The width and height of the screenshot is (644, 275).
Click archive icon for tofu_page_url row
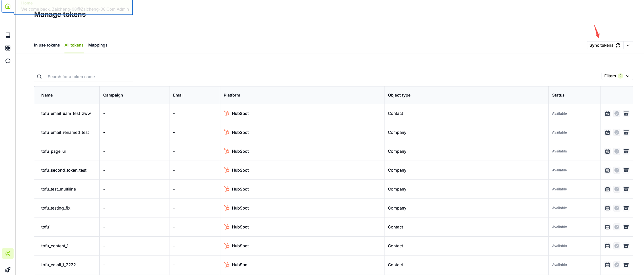(626, 151)
